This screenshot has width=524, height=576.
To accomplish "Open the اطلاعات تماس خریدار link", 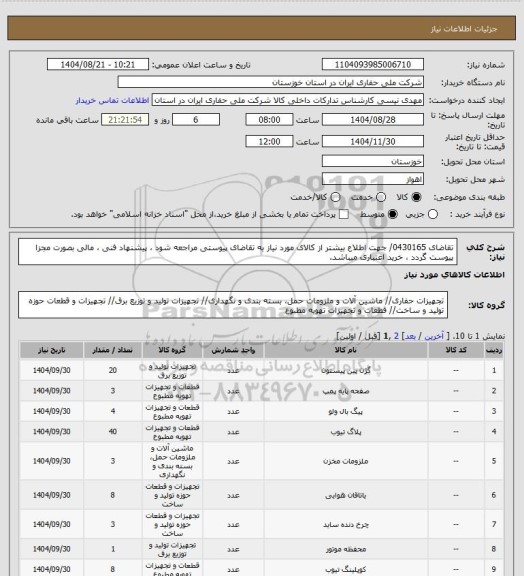I will point(112,100).
